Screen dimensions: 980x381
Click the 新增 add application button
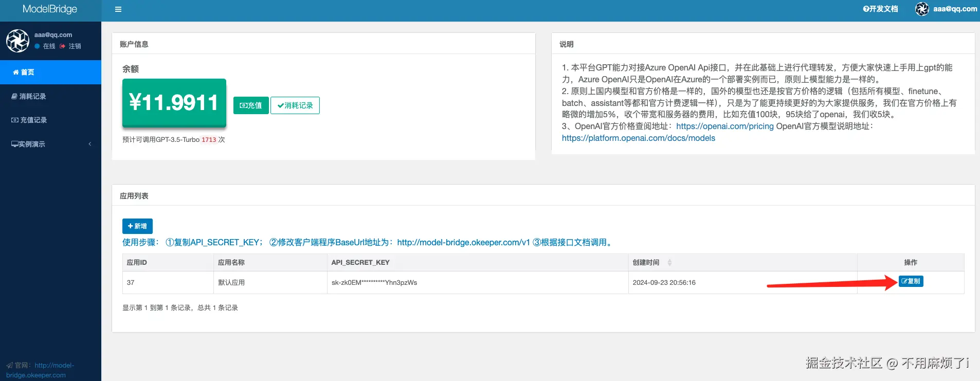(x=137, y=226)
